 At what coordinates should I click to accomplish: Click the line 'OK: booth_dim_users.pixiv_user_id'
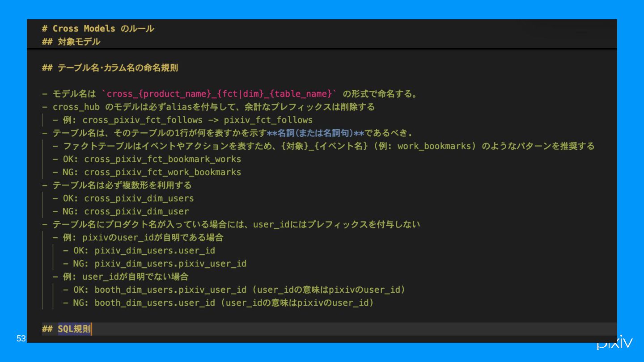click(234, 290)
